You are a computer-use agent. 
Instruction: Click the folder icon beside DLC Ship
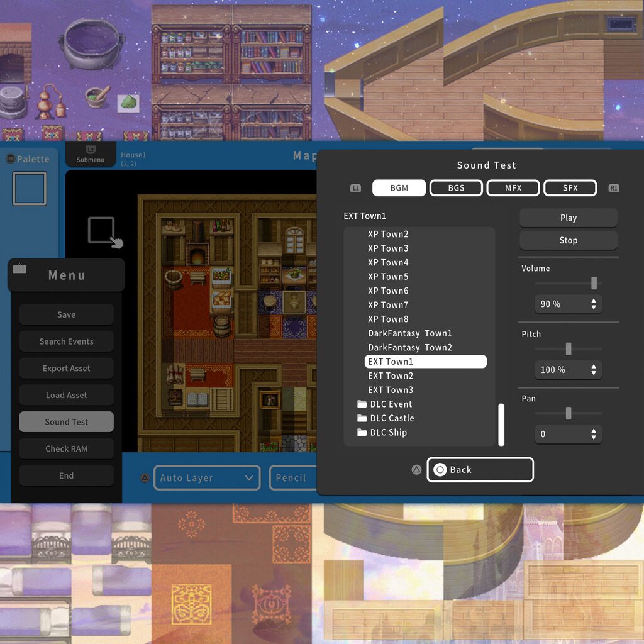point(362,432)
